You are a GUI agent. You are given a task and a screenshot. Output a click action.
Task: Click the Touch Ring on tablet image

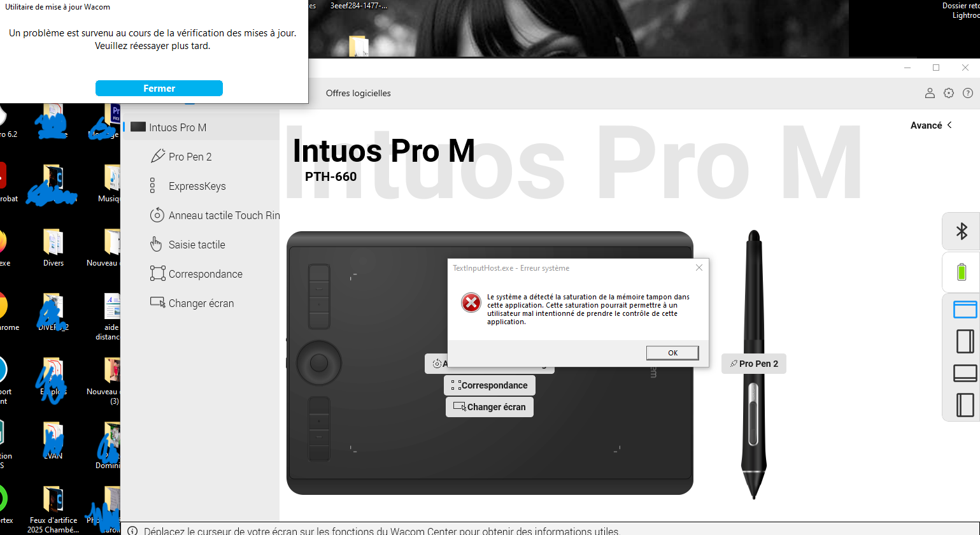pos(318,363)
